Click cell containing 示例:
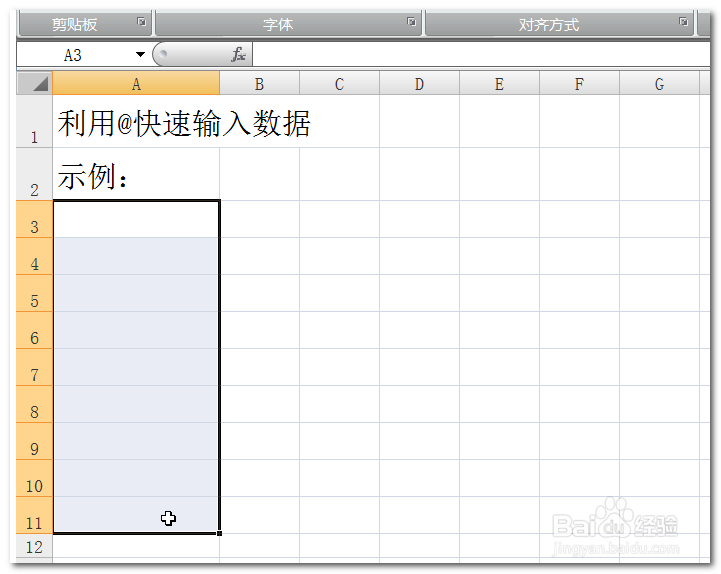The width and height of the screenshot is (721, 574). [x=136, y=174]
